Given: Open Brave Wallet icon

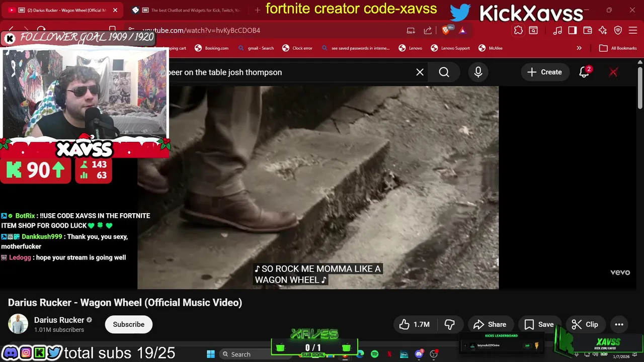Looking at the screenshot, I should 588,30.
